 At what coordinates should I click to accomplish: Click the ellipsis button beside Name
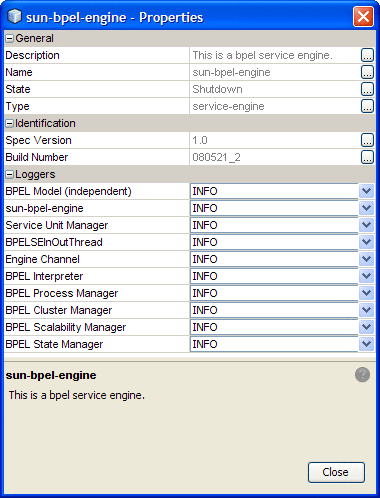pos(367,72)
